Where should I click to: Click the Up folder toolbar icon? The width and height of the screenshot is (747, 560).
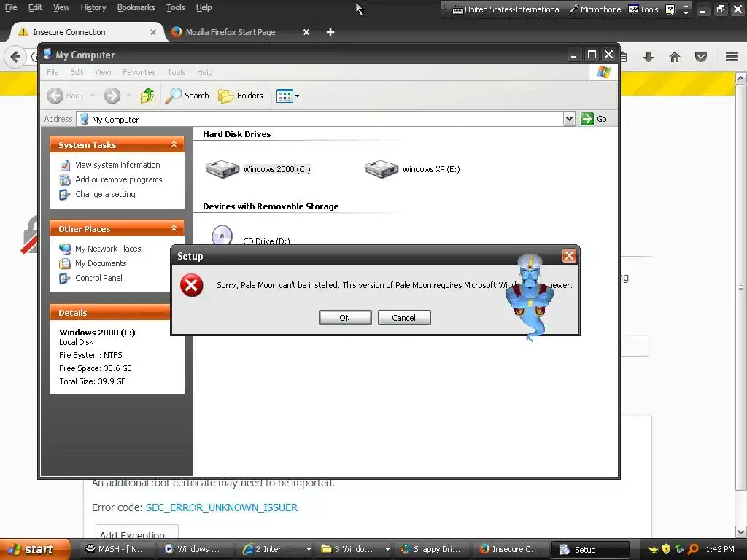pos(147,96)
